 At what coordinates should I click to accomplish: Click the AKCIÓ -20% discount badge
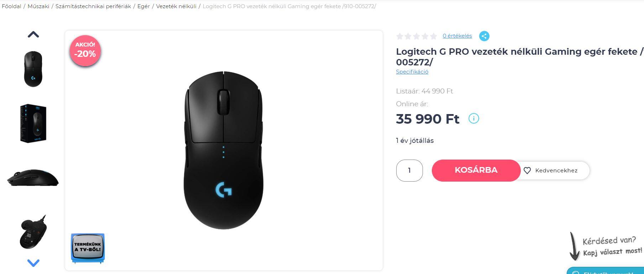pyautogui.click(x=85, y=50)
